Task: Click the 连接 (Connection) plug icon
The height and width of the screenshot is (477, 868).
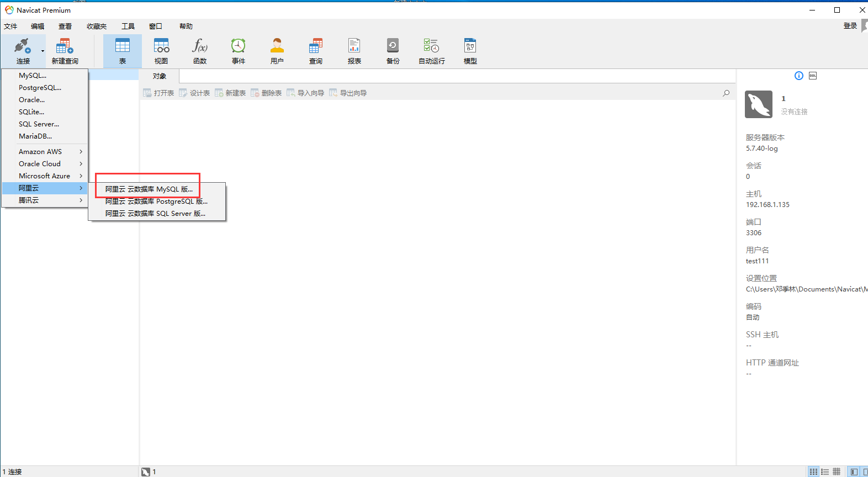Action: [x=23, y=46]
